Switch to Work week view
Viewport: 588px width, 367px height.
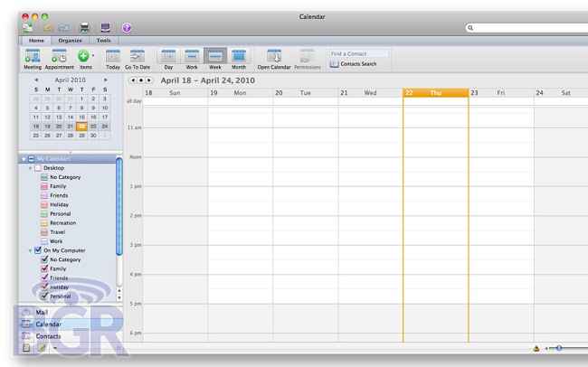pyautogui.click(x=192, y=60)
